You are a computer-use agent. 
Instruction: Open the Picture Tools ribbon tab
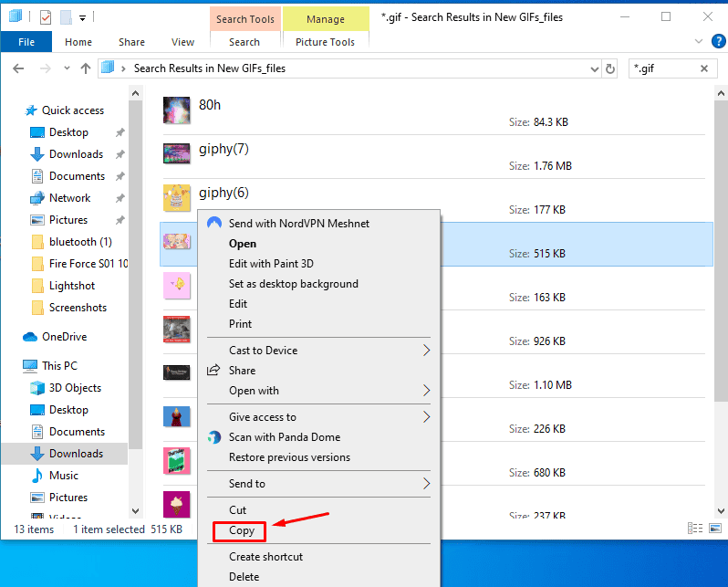pyautogui.click(x=325, y=42)
